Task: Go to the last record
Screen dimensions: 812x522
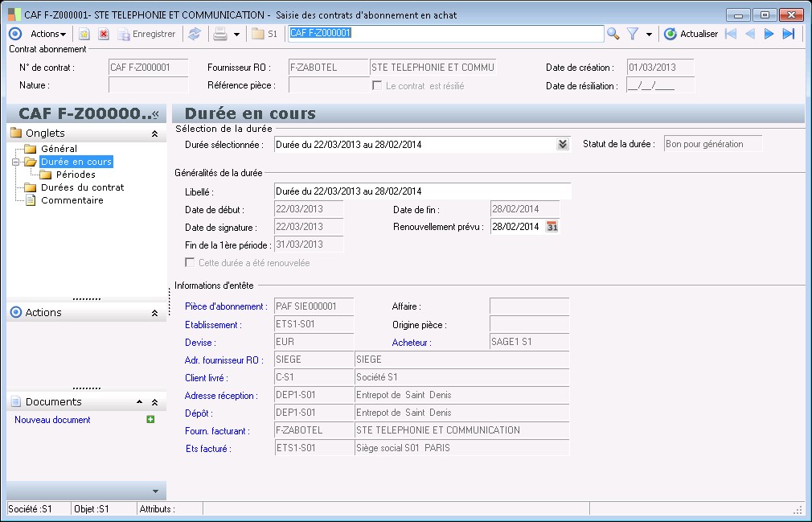Action: (789, 34)
